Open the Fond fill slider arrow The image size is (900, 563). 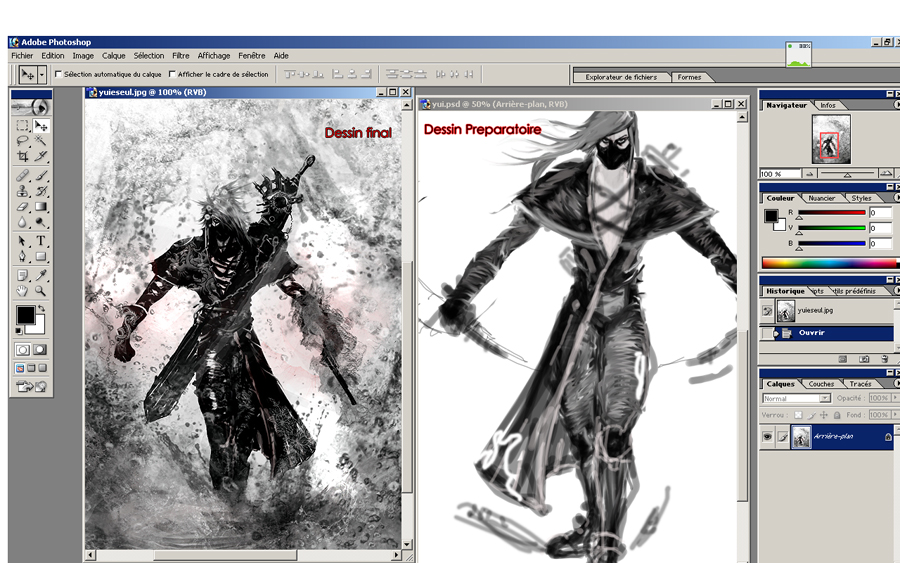coord(894,414)
